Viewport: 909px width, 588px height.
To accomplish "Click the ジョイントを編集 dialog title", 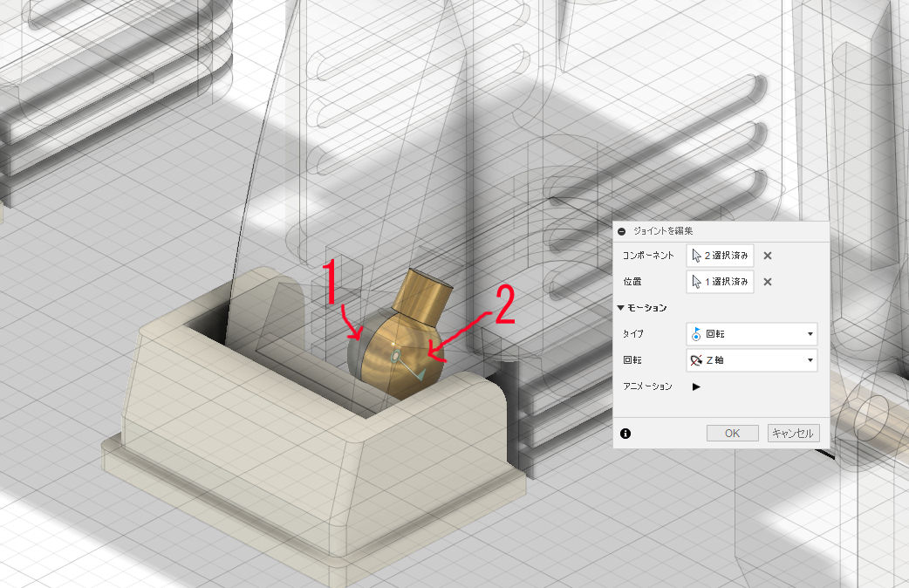I will click(663, 231).
